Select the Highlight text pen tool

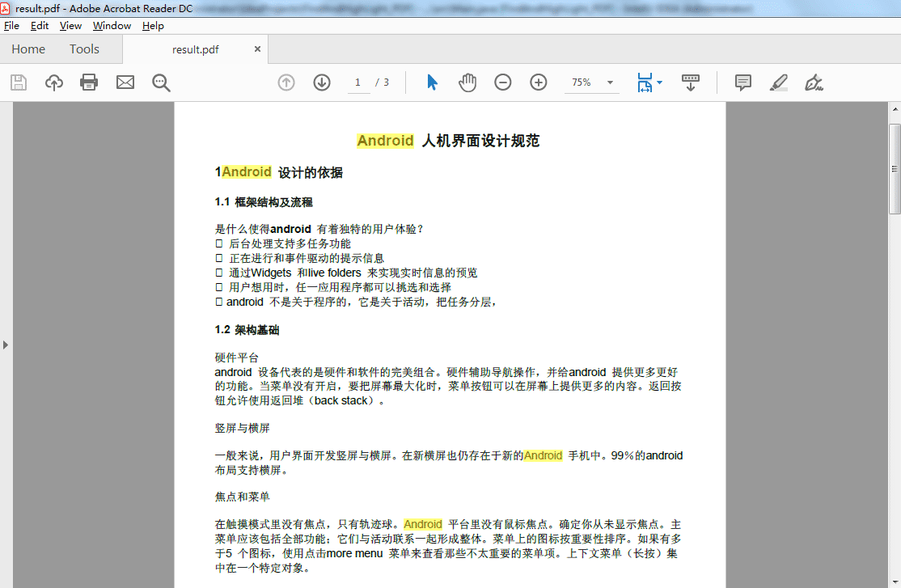[x=779, y=82]
